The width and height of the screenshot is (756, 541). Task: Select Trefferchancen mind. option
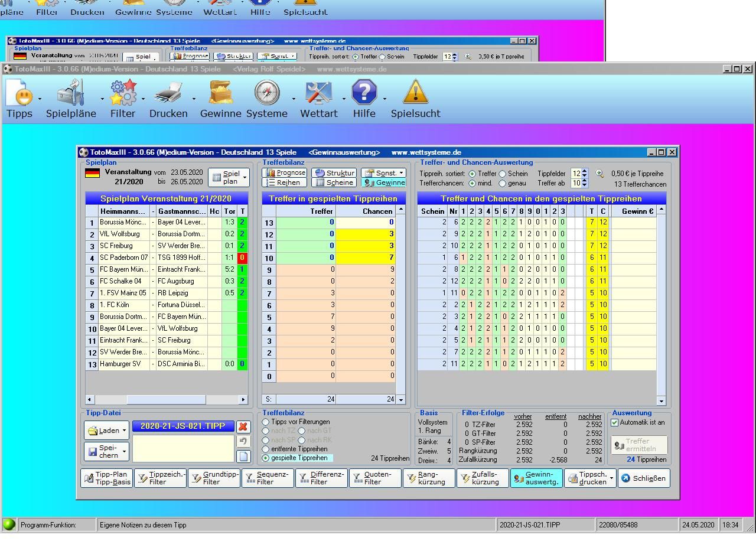coord(472,183)
